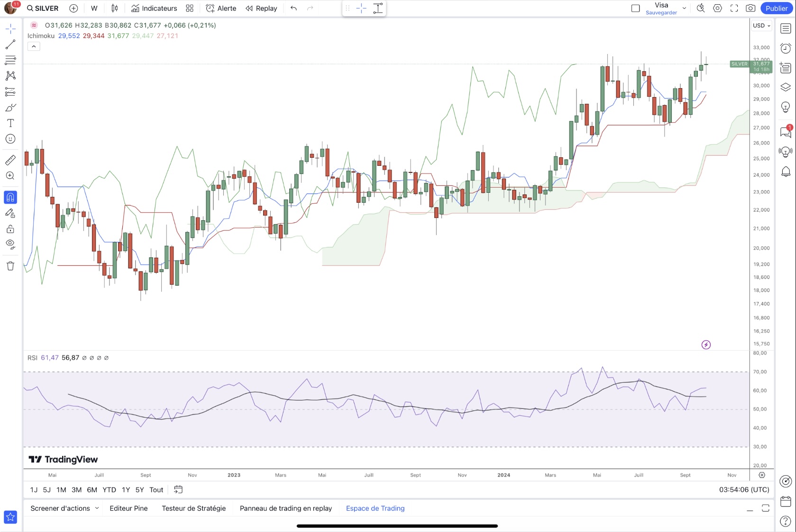Enable magnet mode in the drawing toolbar
796x532 pixels.
pyautogui.click(x=10, y=198)
